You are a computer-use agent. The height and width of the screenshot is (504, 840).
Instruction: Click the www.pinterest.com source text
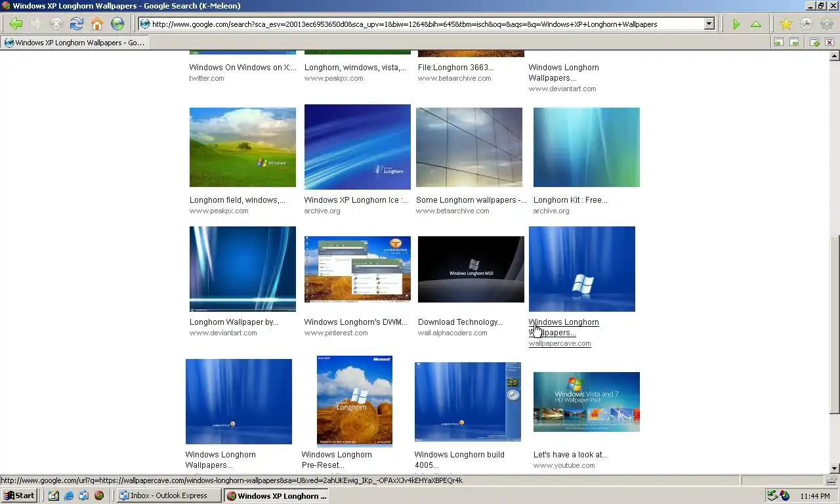tap(336, 333)
